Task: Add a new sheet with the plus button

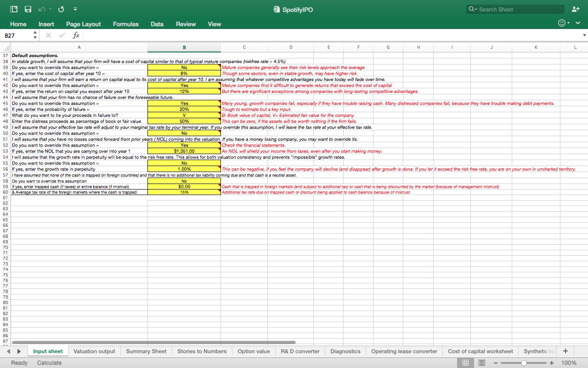Action: point(565,351)
